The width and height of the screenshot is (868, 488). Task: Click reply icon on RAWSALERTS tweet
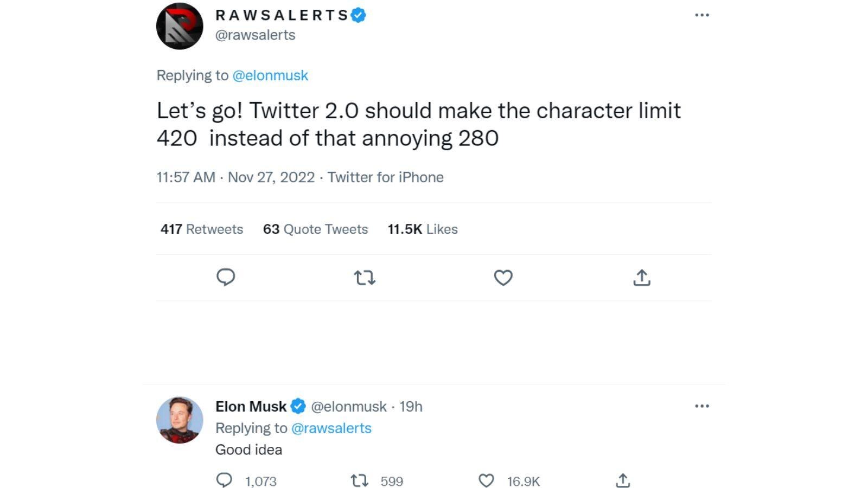tap(226, 277)
